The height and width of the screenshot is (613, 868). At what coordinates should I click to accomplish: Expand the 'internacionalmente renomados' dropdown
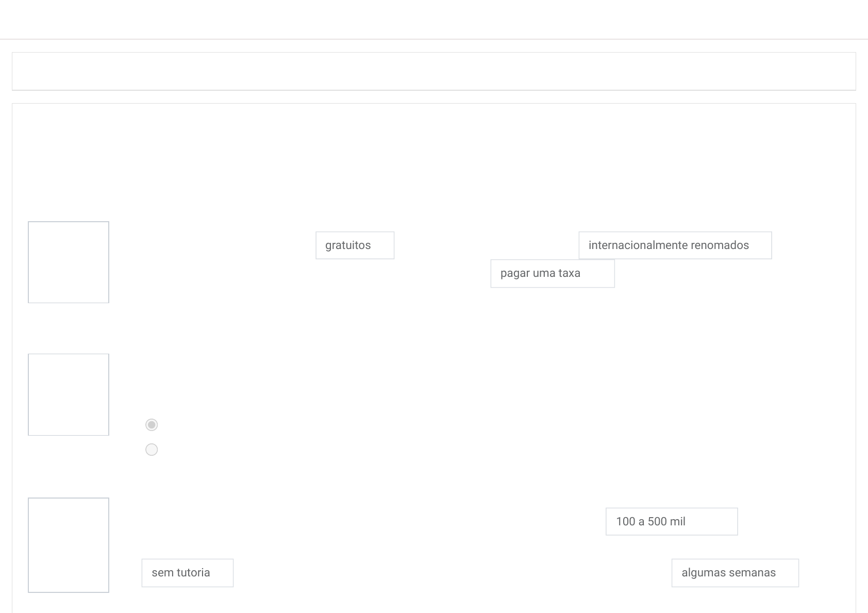pyautogui.click(x=675, y=245)
